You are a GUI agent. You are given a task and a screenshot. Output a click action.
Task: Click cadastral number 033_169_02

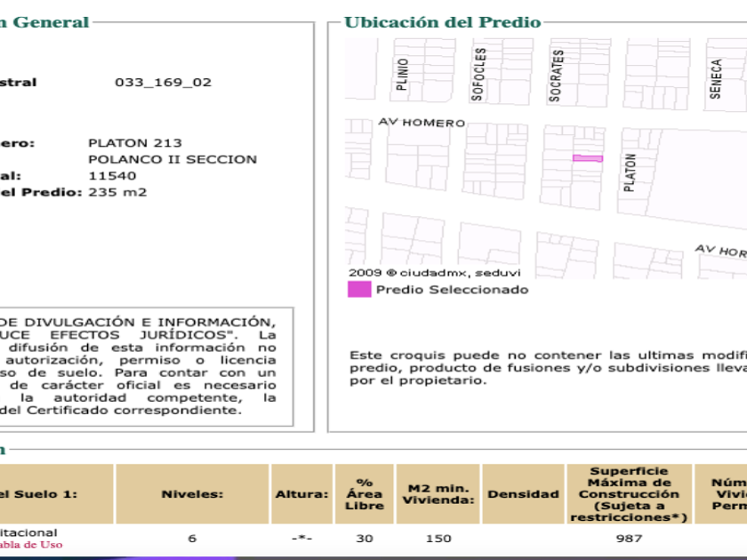163,83
